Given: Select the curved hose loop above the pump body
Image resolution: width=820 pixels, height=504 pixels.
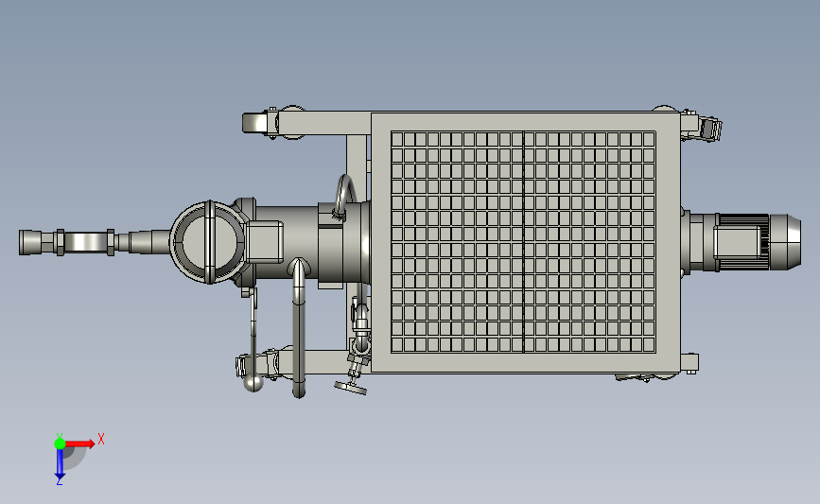Looking at the screenshot, I should pos(344,195).
